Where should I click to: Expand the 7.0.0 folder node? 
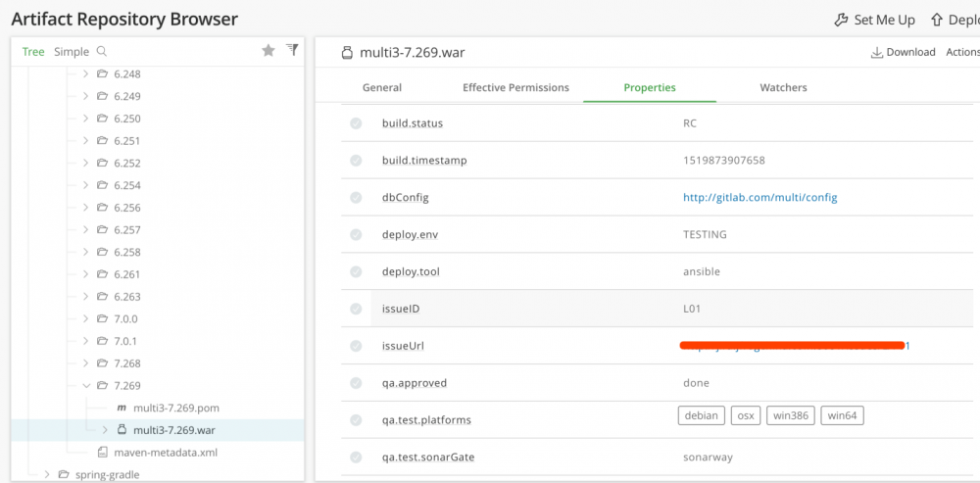click(x=86, y=318)
